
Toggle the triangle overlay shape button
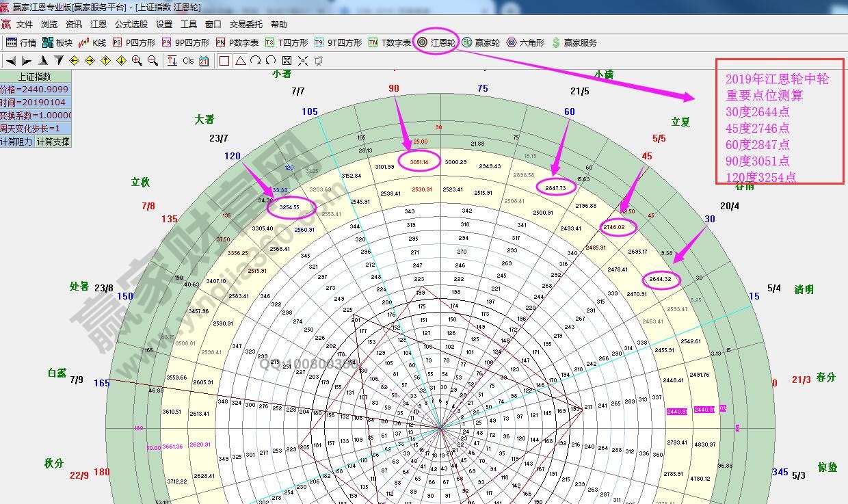click(x=240, y=61)
